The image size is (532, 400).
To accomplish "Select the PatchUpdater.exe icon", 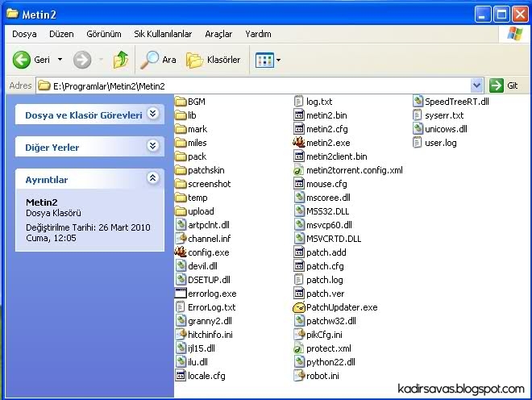I will click(299, 307).
